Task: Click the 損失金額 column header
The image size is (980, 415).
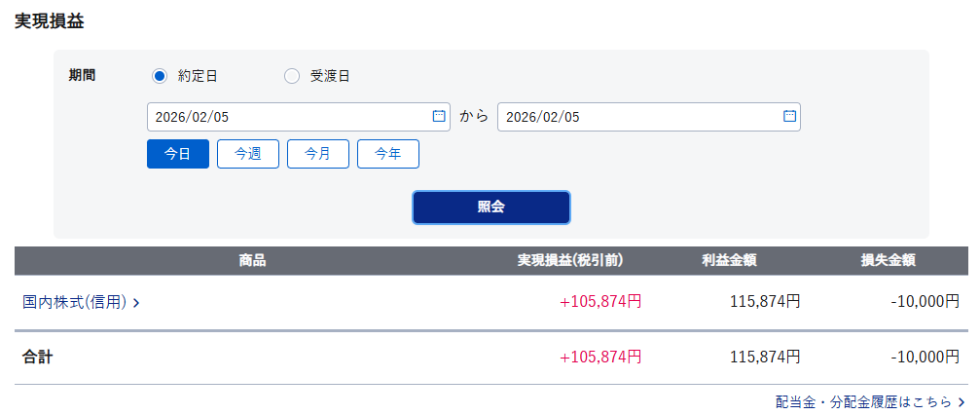Action: click(x=888, y=260)
